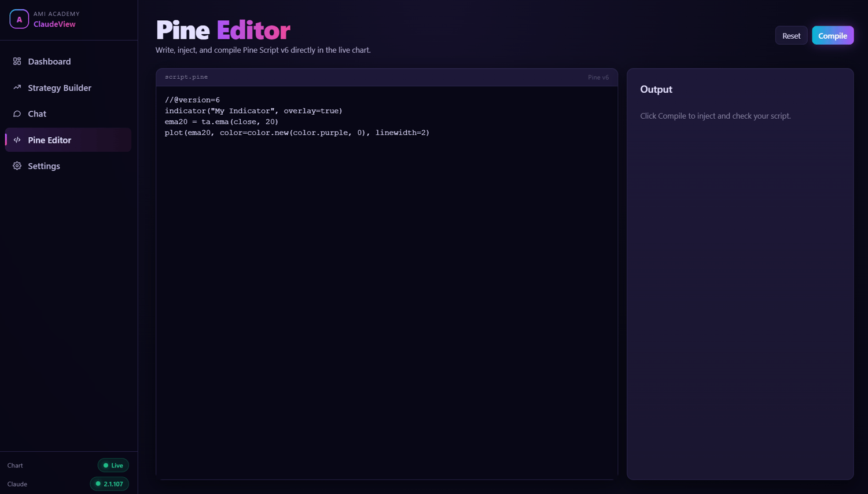Click the indicator("My Indicator") code line

coord(253,111)
